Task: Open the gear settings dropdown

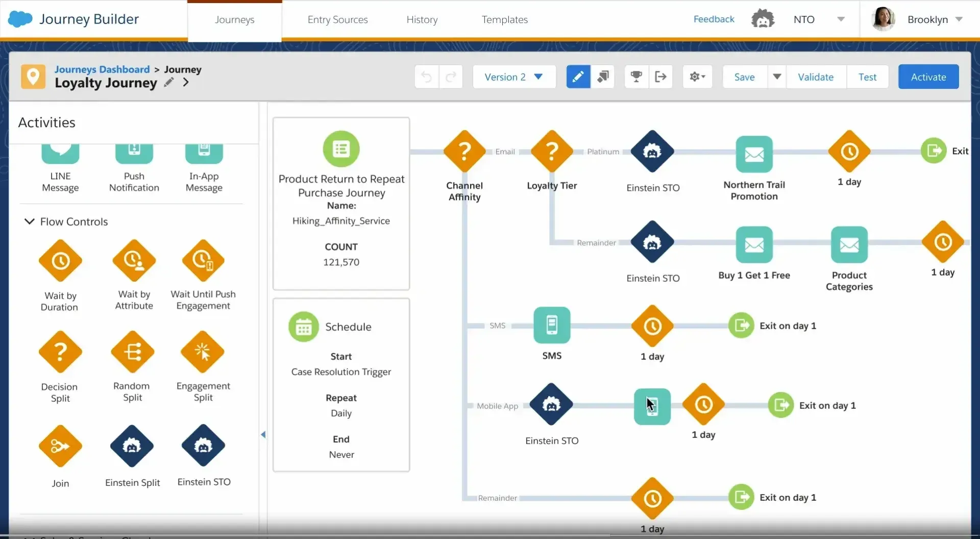Action: click(x=697, y=77)
